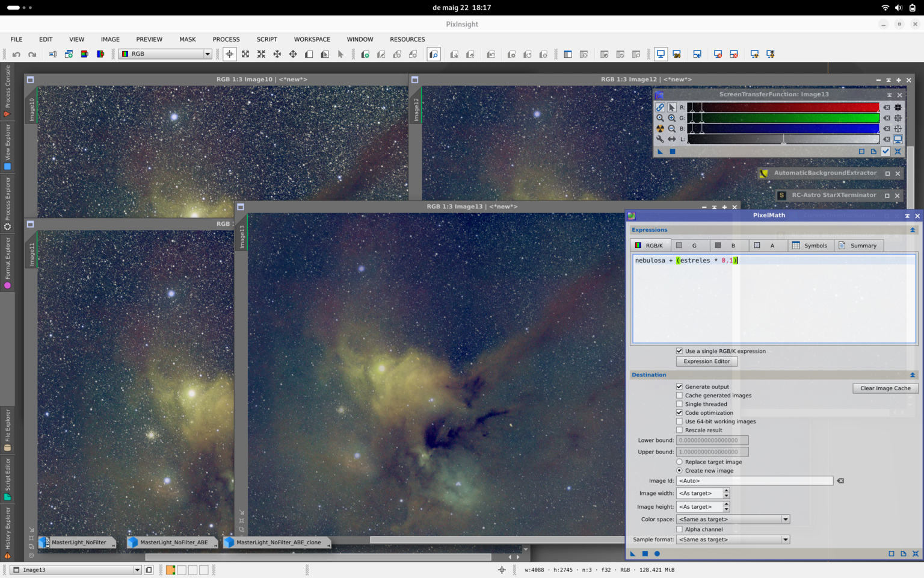The image size is (924, 578).
Task: Open the RGB channel dropdown in toolbar
Action: point(165,54)
